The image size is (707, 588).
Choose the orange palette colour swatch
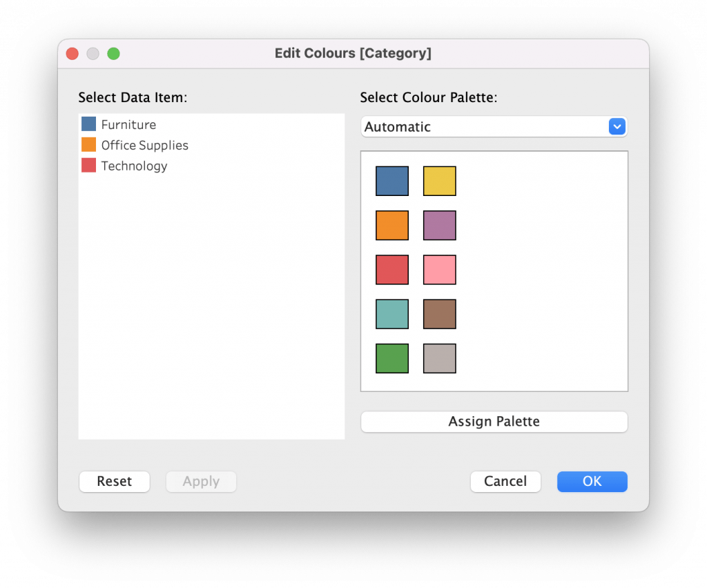pos(391,225)
